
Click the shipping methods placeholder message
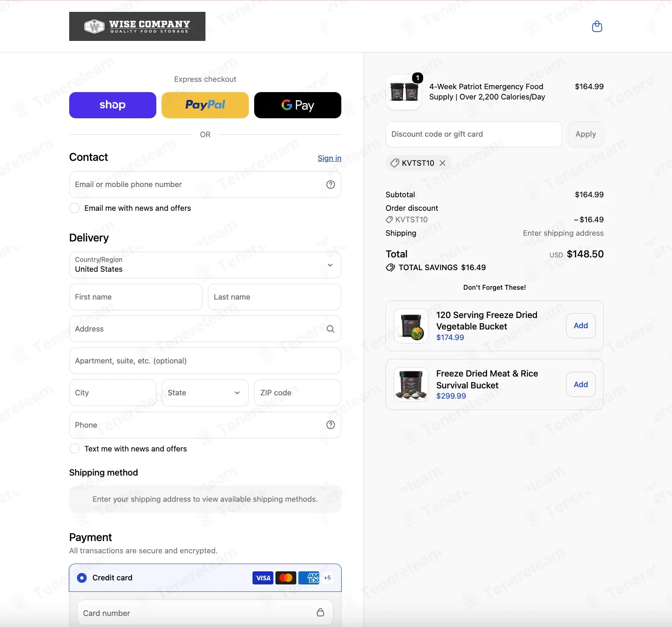205,499
